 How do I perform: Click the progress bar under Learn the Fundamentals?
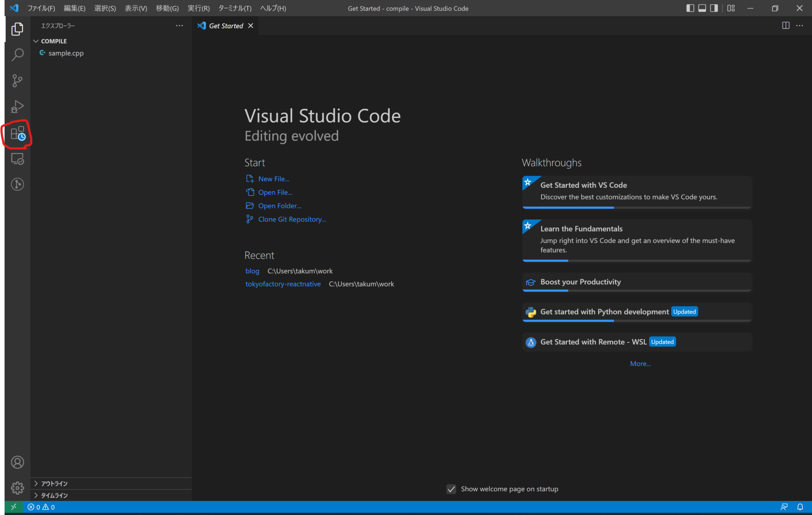pos(546,261)
